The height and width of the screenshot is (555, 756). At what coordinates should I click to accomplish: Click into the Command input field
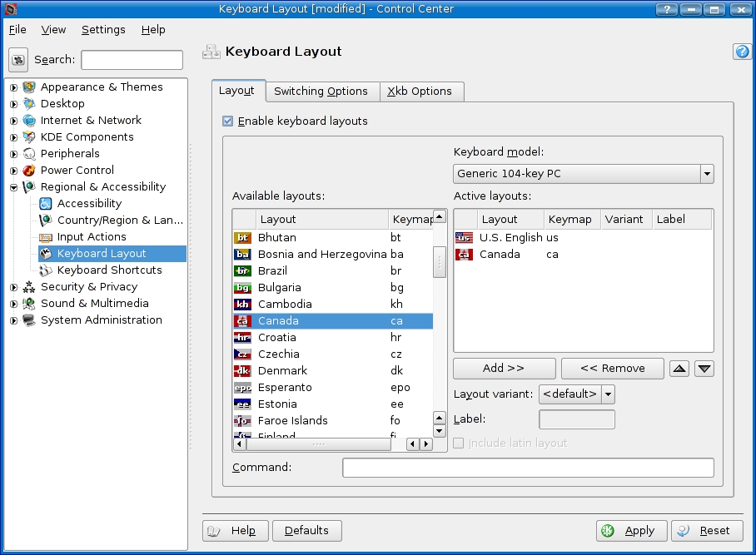tap(528, 468)
